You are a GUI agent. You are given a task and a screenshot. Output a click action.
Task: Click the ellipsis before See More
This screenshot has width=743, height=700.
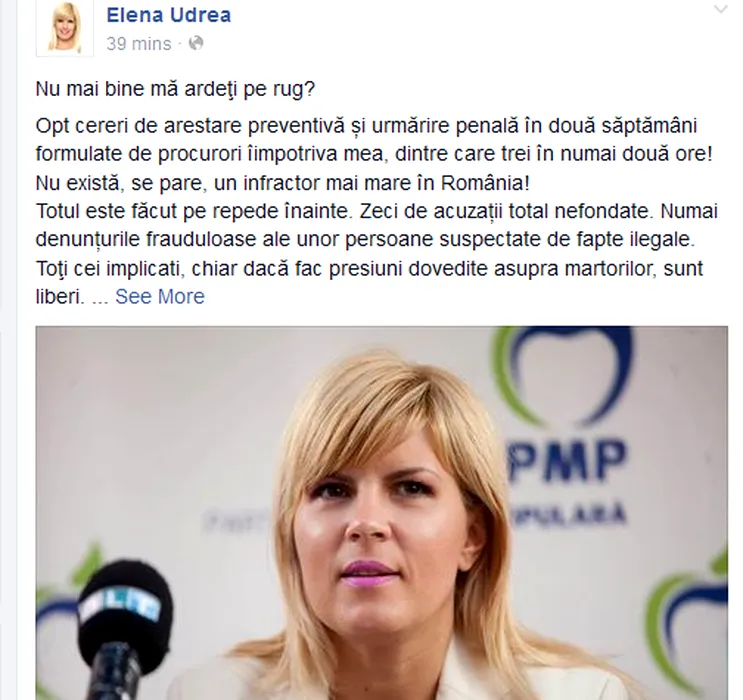point(100,300)
